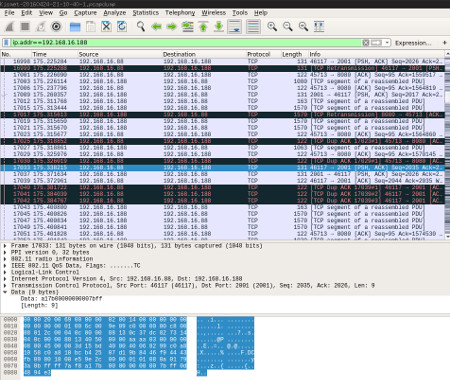Click packet list scroll down arrow
The height and width of the screenshot is (380, 450).
tap(447, 236)
